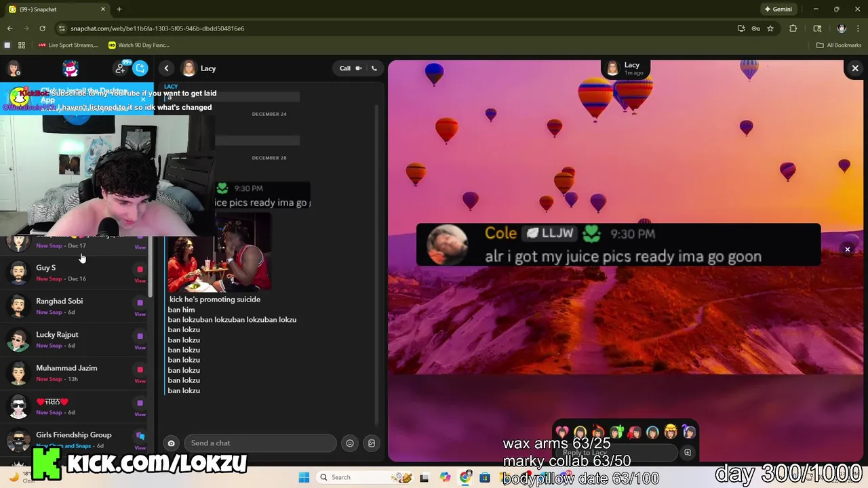Open your Bitmoji profile settings avatar

(x=14, y=68)
